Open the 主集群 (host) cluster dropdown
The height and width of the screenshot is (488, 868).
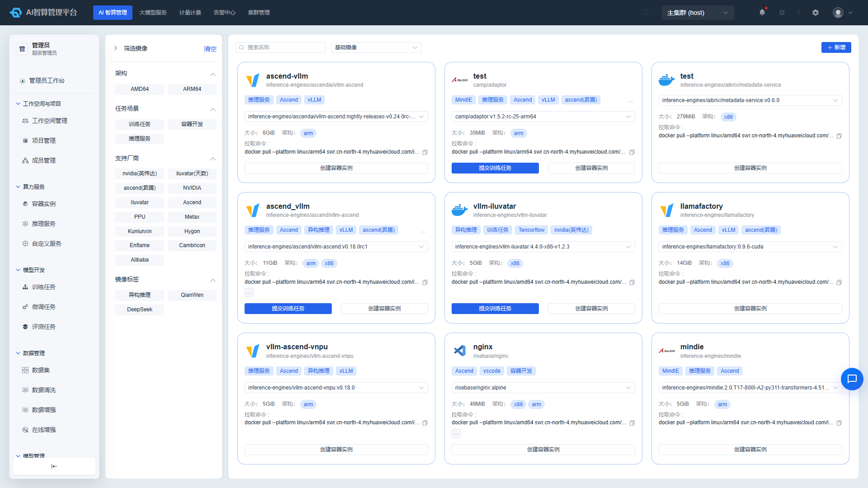tap(698, 13)
